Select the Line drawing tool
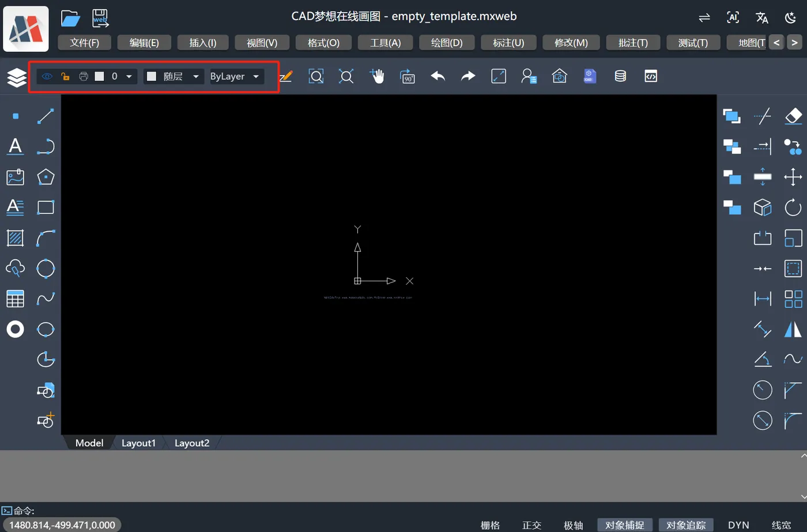The width and height of the screenshot is (807, 532). pos(46,116)
